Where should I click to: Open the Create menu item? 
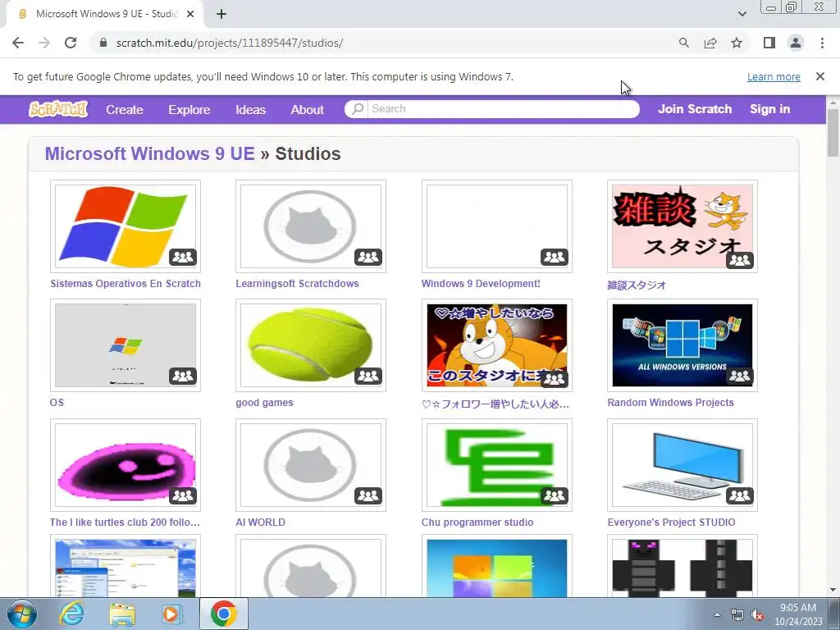point(125,110)
